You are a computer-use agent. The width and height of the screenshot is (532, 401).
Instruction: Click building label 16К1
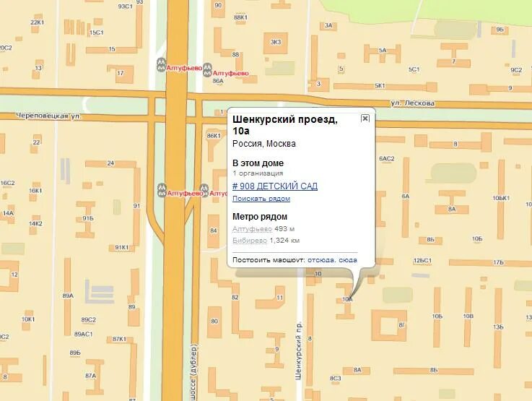point(35,191)
